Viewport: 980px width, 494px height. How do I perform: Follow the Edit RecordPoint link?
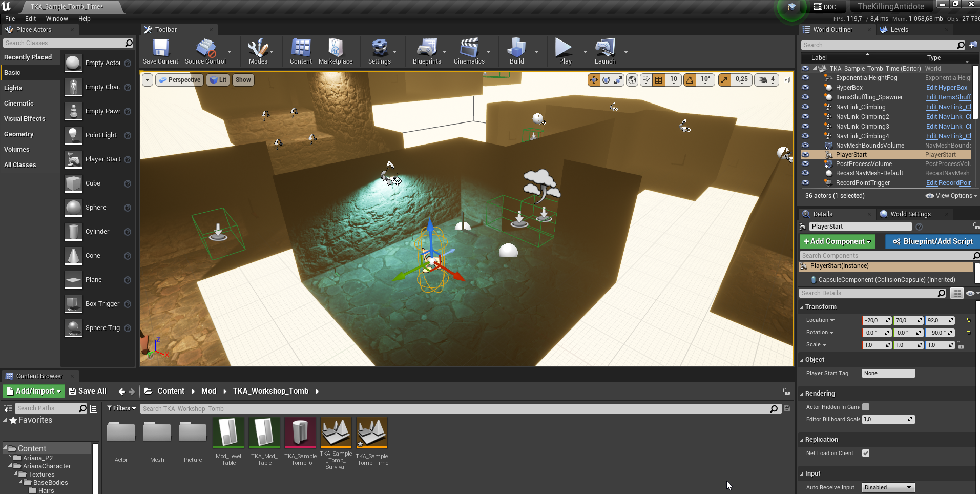click(x=949, y=183)
